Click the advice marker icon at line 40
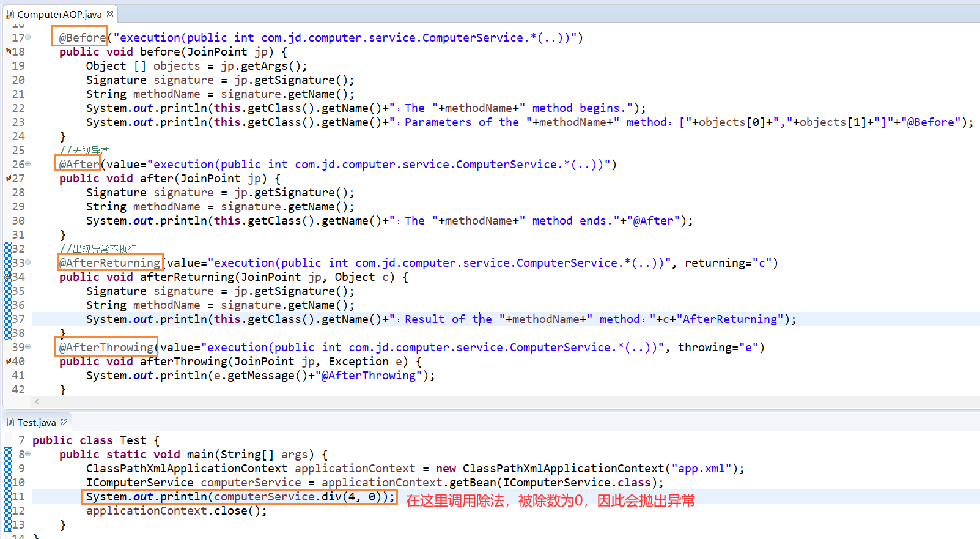This screenshot has width=980, height=539. [x=8, y=361]
